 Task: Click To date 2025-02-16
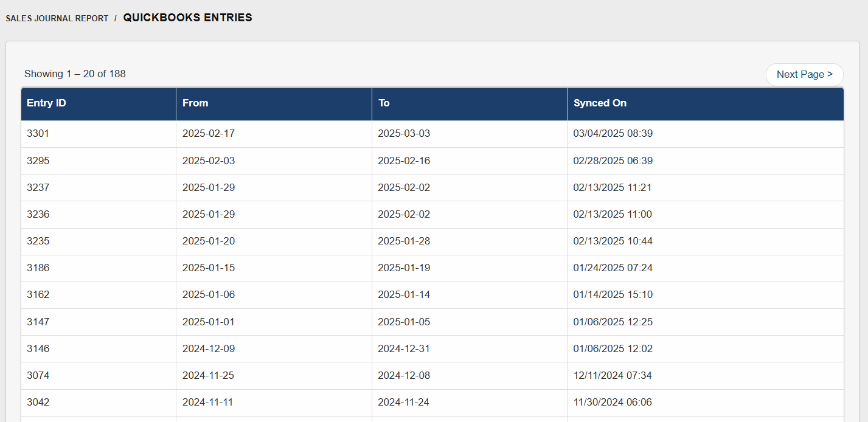[404, 161]
